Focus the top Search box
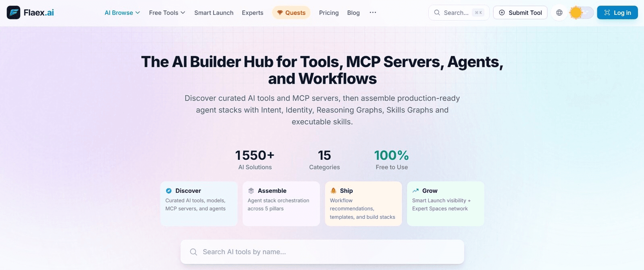Image resolution: width=644 pixels, height=270 pixels. click(x=459, y=12)
